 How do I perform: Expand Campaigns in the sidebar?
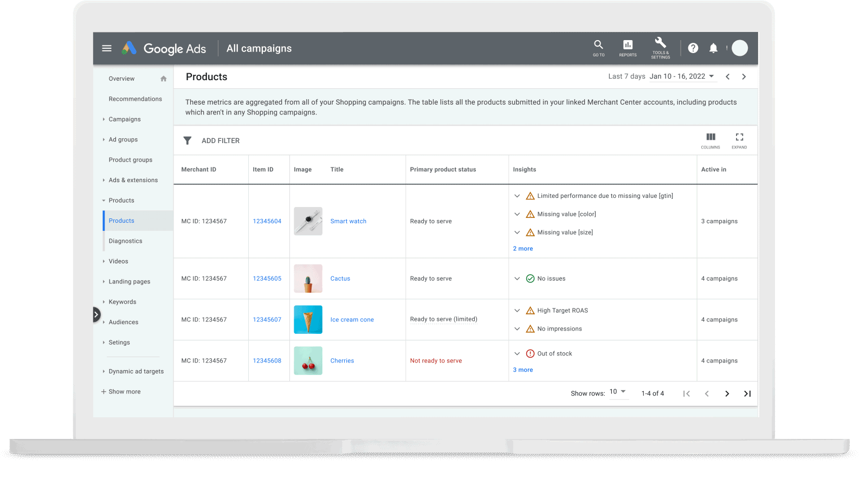tap(124, 119)
